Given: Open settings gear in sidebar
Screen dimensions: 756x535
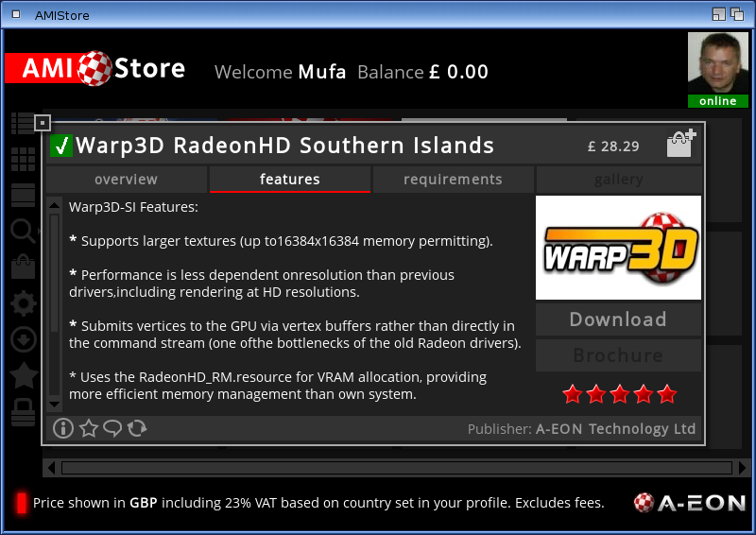Looking at the screenshot, I should pyautogui.click(x=23, y=303).
